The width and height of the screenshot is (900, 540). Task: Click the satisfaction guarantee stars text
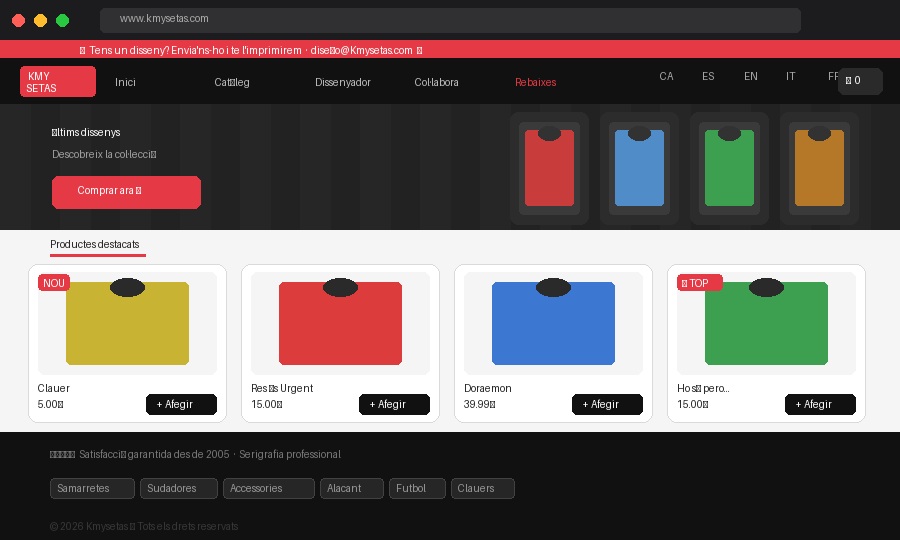[x=195, y=454]
